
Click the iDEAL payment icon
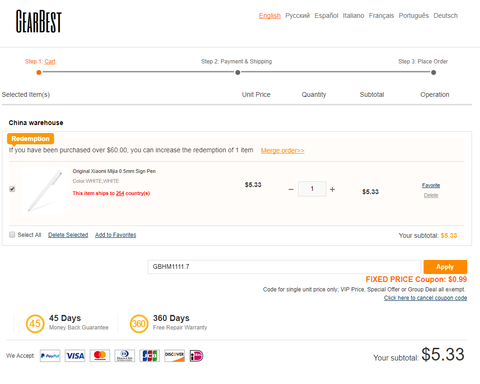pos(196,356)
